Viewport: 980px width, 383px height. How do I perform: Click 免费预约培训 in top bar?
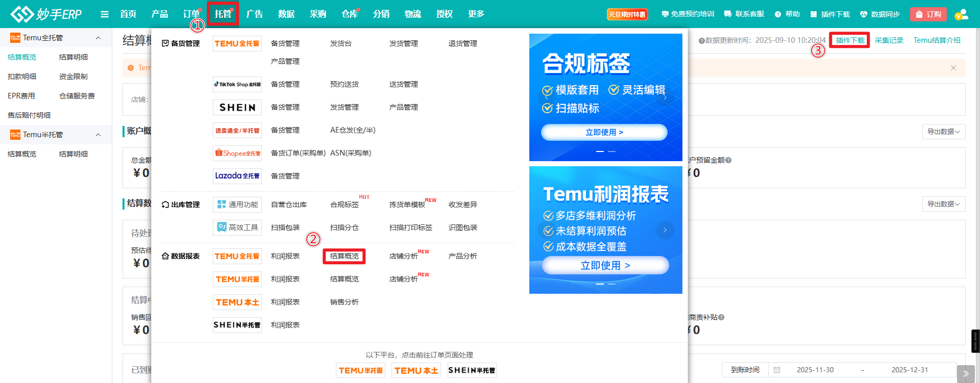point(688,14)
